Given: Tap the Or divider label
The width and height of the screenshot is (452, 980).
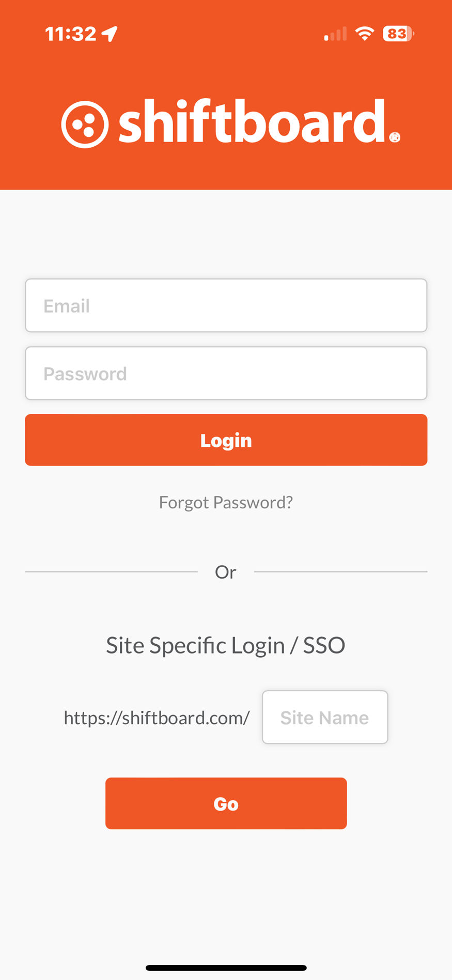Looking at the screenshot, I should point(226,572).
